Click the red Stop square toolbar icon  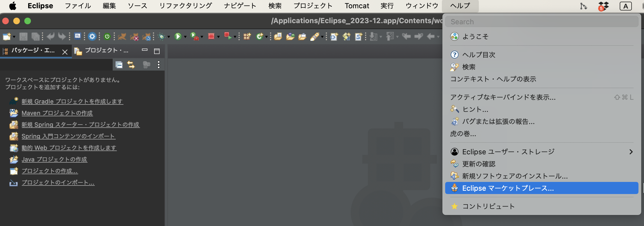pyautogui.click(x=211, y=36)
